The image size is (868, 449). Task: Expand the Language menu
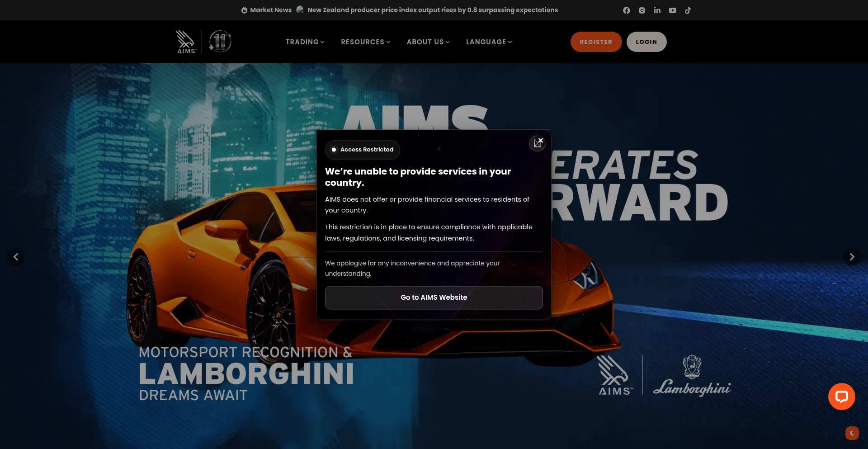[x=489, y=42]
